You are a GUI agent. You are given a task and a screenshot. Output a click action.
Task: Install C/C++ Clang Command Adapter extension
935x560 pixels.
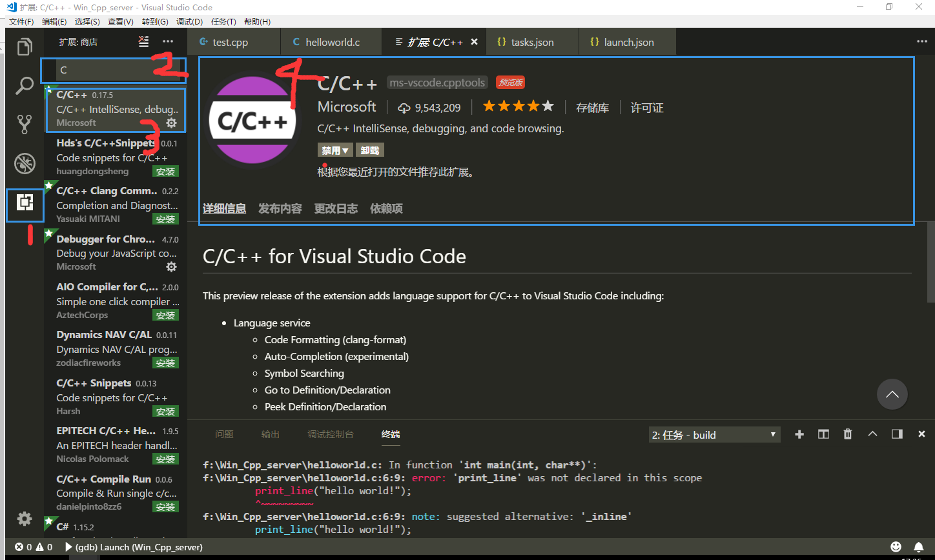pos(165,219)
